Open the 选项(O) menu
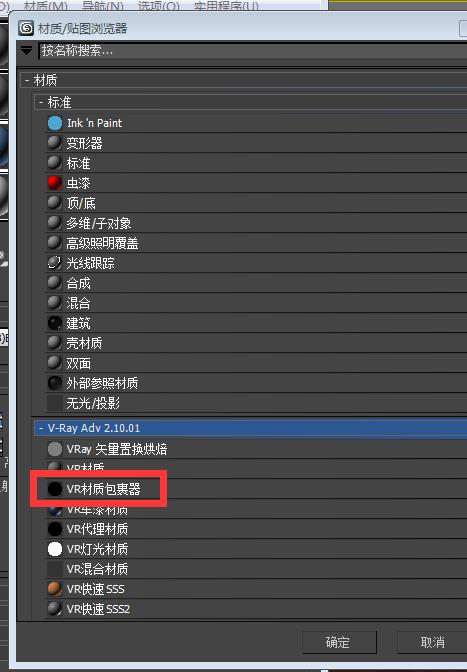 (x=159, y=6)
